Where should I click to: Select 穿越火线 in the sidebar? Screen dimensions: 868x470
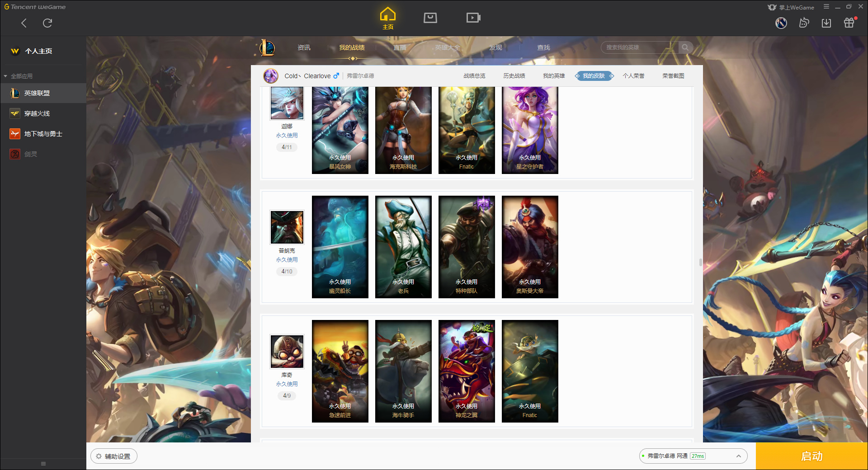click(x=43, y=113)
